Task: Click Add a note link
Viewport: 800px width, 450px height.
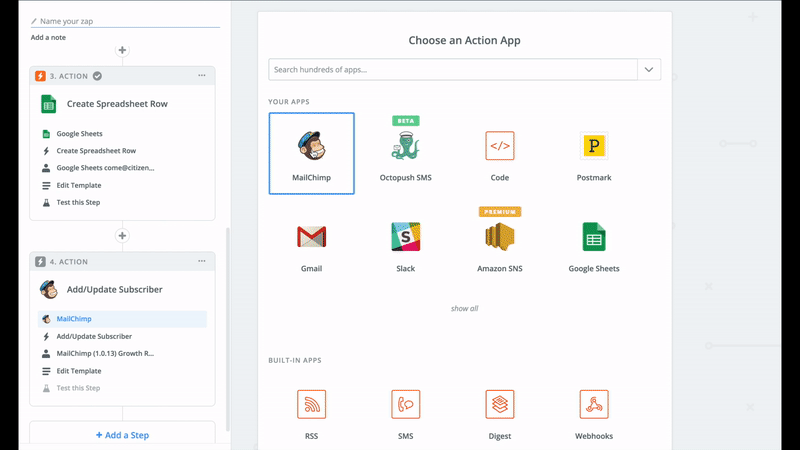Action: click(x=48, y=37)
